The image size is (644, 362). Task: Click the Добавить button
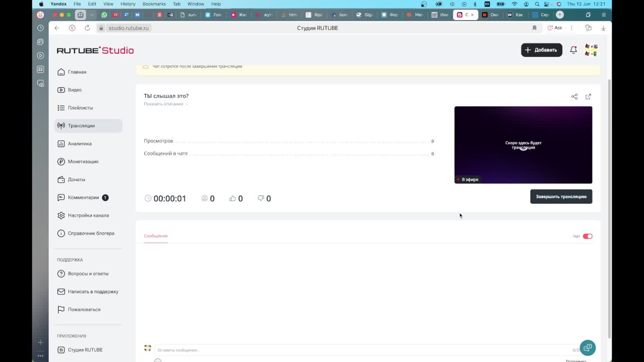(x=542, y=50)
